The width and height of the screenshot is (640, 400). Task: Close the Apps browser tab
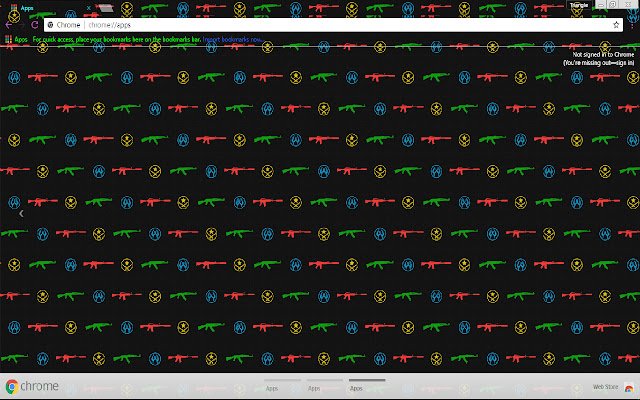point(88,8)
